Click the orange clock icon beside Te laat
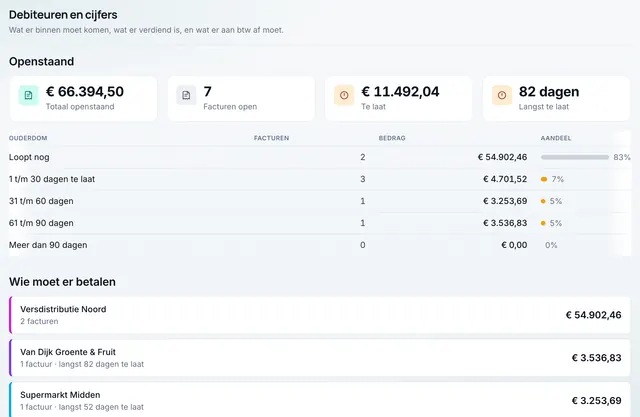640x417 pixels. (x=344, y=95)
